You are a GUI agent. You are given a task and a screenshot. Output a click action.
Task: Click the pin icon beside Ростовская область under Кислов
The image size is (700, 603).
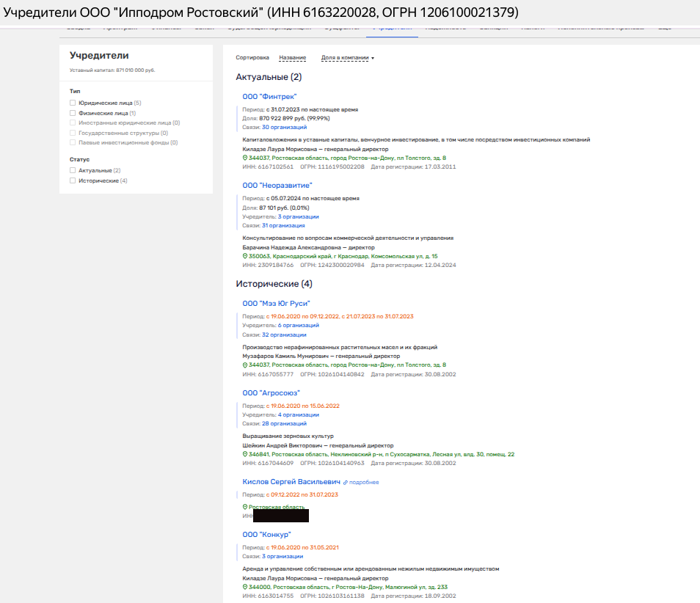point(245,507)
